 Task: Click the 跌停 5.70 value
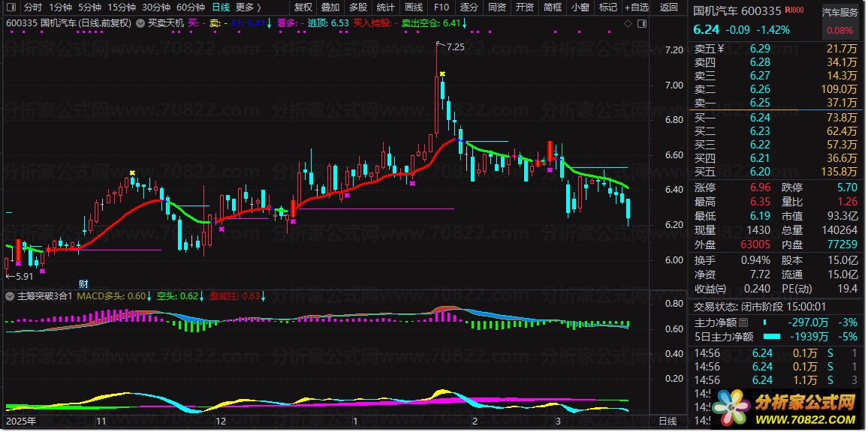click(848, 187)
